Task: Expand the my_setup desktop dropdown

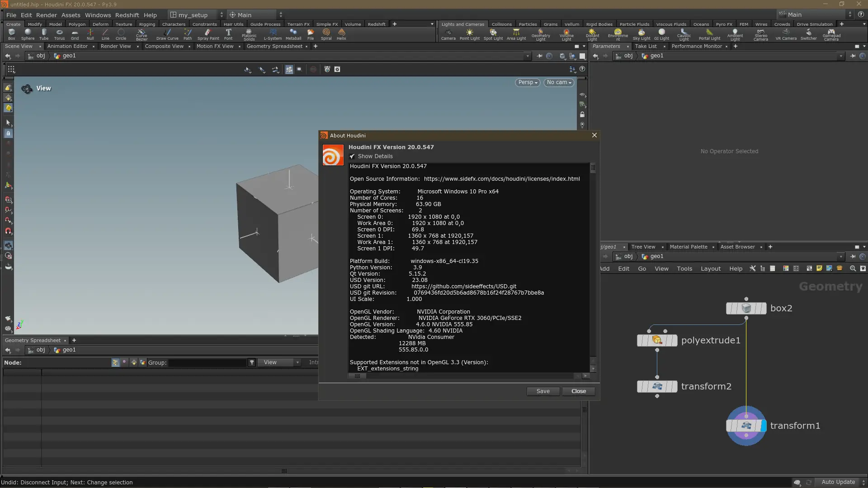Action: tap(221, 15)
